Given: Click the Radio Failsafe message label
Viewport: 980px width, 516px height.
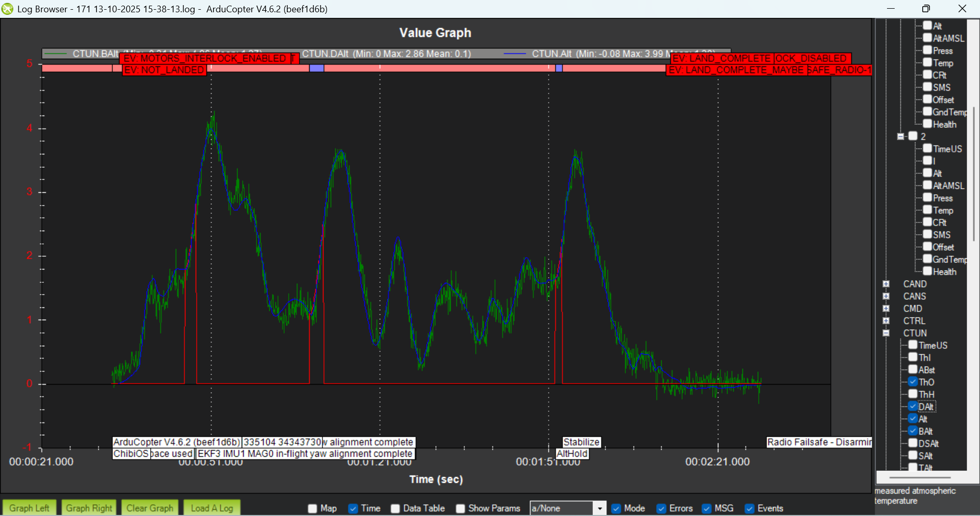Looking at the screenshot, I should [819, 442].
